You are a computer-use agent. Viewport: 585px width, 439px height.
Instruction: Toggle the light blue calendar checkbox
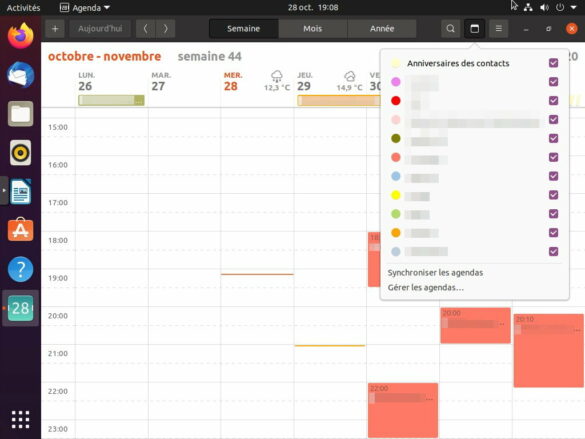553,176
